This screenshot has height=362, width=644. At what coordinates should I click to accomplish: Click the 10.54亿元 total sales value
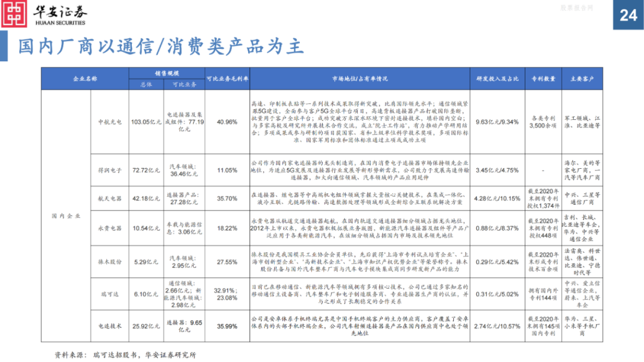coord(146,228)
